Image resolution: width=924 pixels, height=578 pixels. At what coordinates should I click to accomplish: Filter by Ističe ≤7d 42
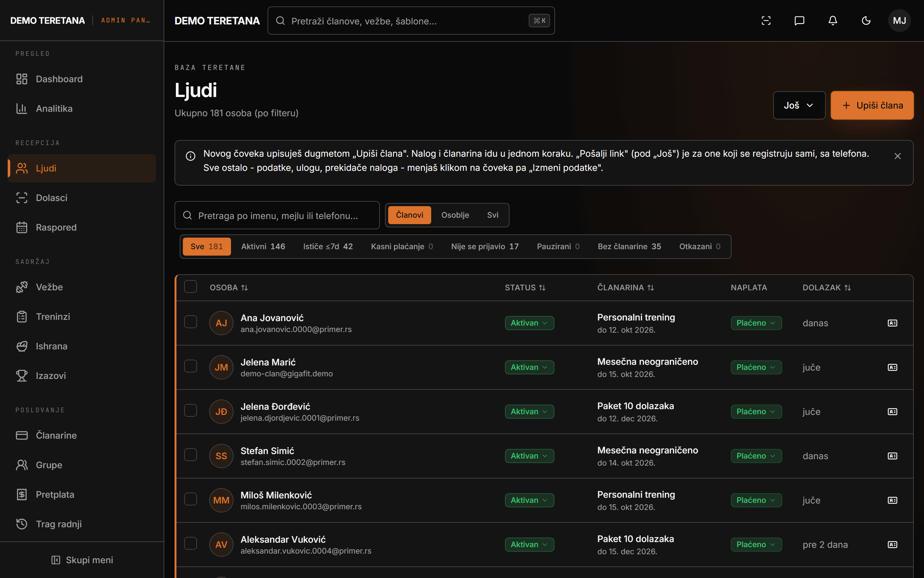coord(328,247)
